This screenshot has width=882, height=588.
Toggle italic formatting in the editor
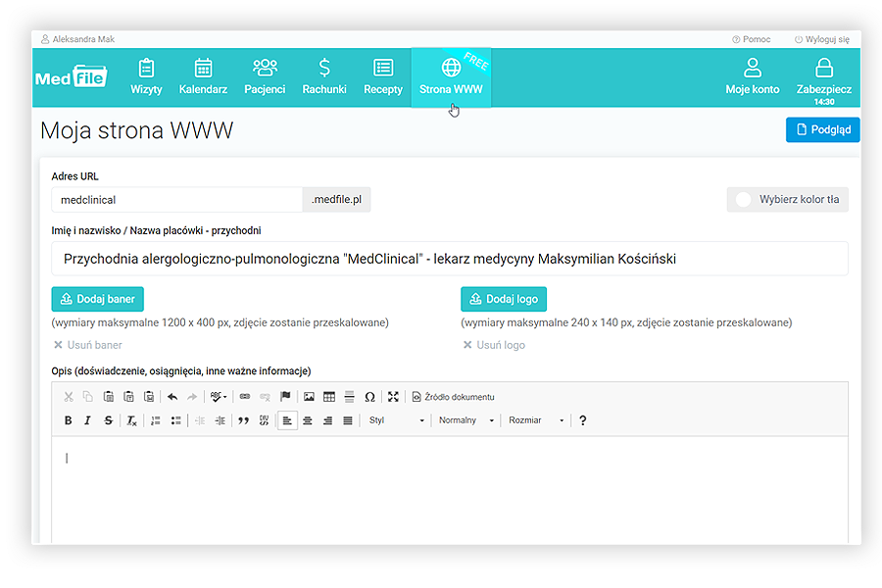(87, 420)
